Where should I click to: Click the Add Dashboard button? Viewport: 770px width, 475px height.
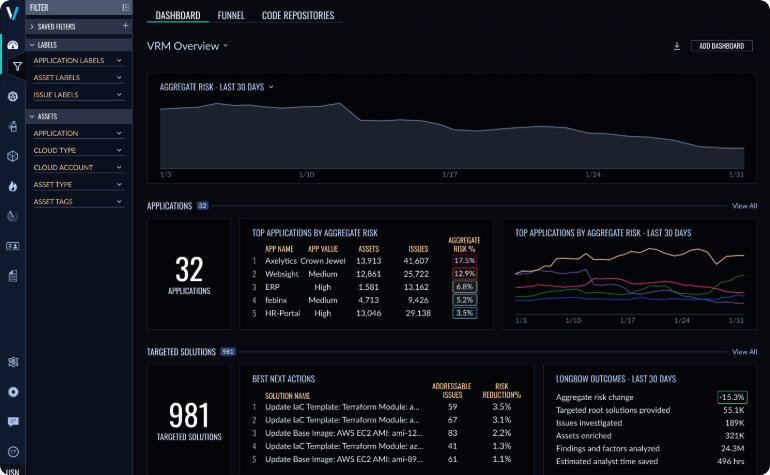click(x=725, y=46)
